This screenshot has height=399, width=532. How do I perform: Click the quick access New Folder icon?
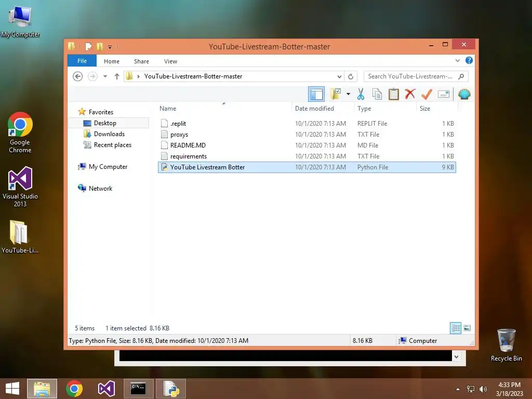coord(100,46)
